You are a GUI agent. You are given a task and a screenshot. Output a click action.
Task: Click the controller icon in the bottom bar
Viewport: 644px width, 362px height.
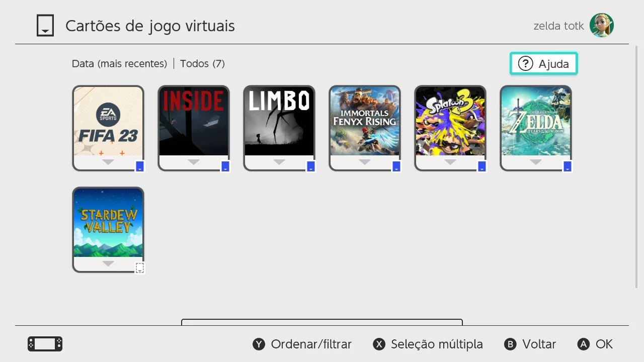(45, 344)
